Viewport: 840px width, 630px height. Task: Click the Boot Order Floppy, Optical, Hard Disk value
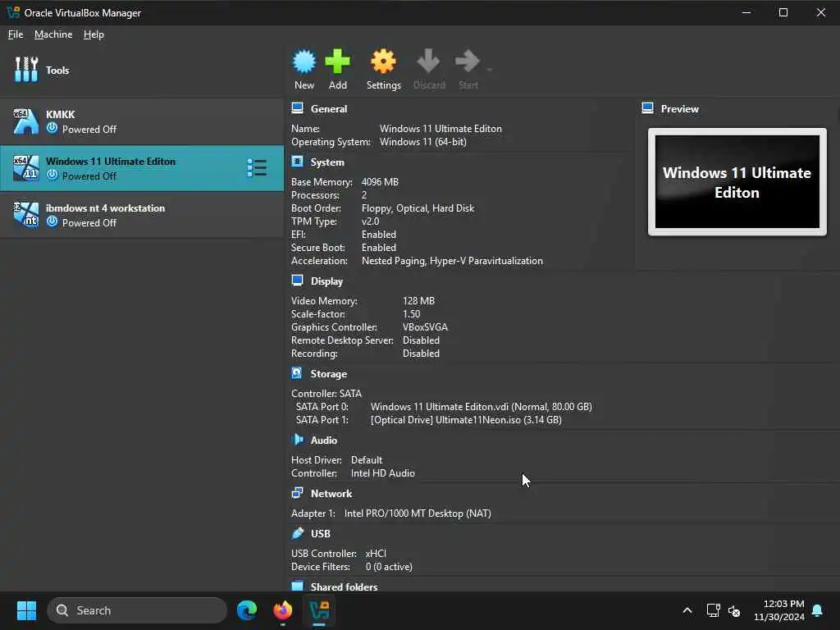pos(418,208)
